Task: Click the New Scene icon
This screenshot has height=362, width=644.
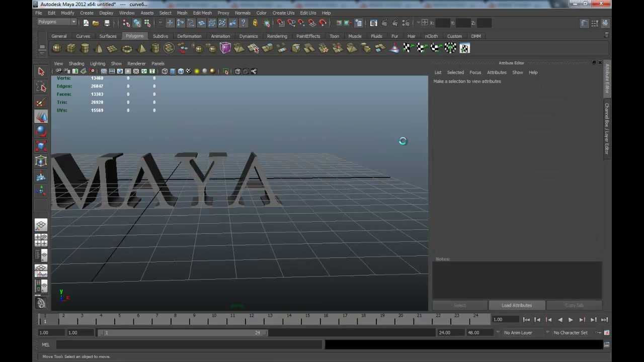Action: pos(86,23)
